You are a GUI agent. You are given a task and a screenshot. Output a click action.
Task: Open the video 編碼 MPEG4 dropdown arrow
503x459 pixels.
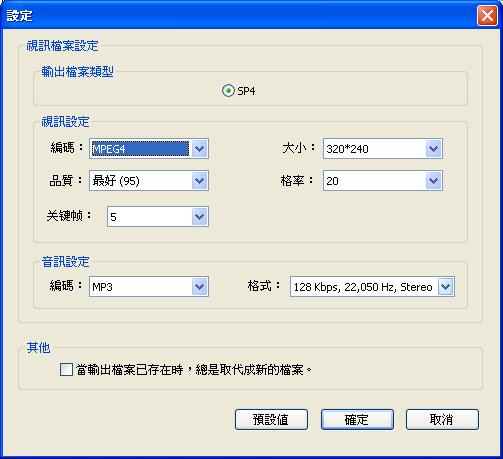click(200, 149)
